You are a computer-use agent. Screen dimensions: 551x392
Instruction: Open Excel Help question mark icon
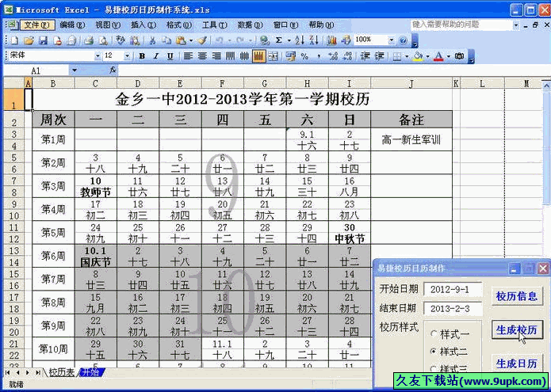coord(404,40)
